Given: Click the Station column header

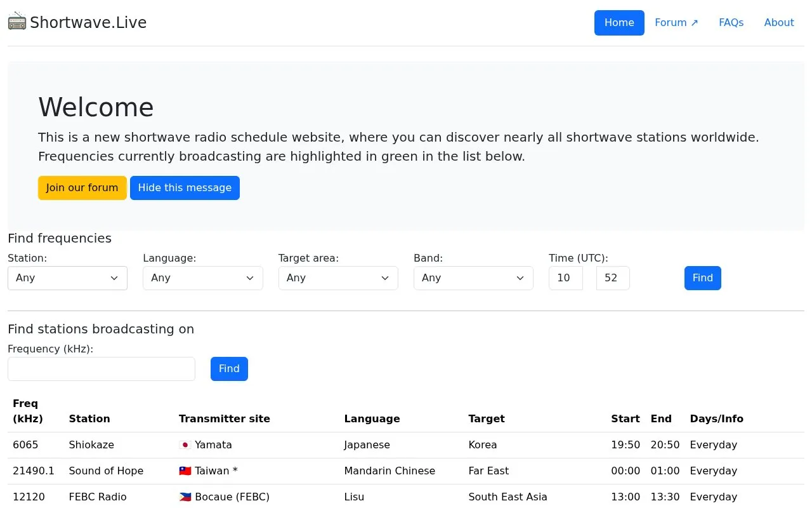Looking at the screenshot, I should click(x=89, y=418).
